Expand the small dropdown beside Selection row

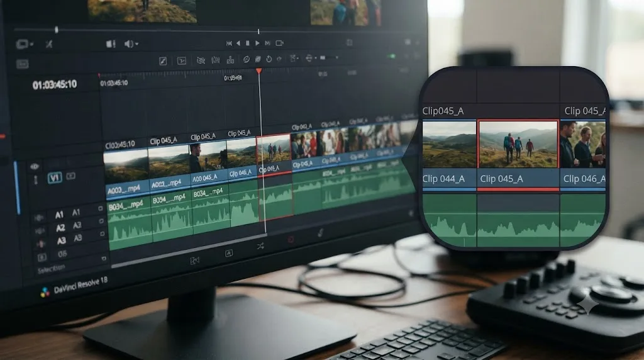coord(104,259)
